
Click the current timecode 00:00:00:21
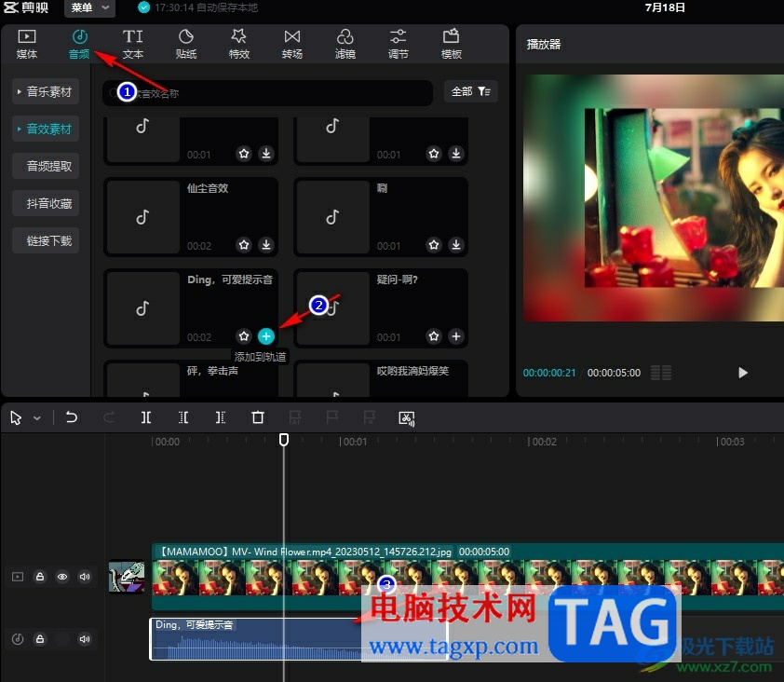tap(549, 373)
